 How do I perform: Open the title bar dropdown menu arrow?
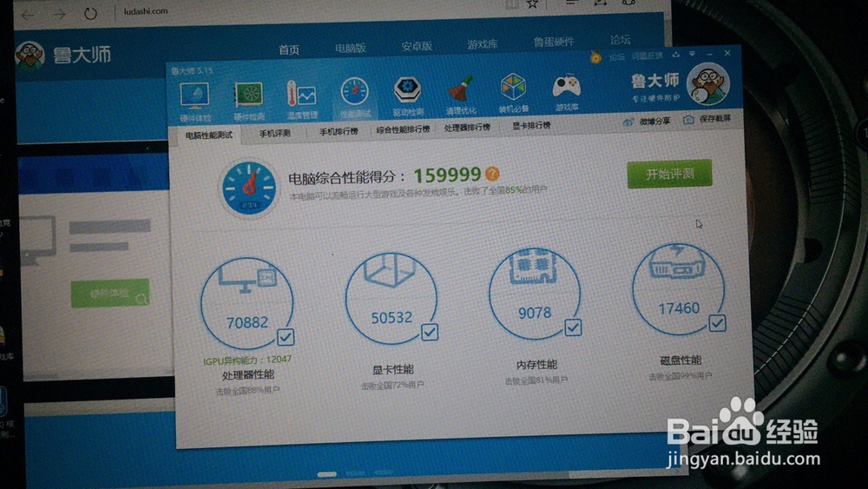[x=692, y=54]
